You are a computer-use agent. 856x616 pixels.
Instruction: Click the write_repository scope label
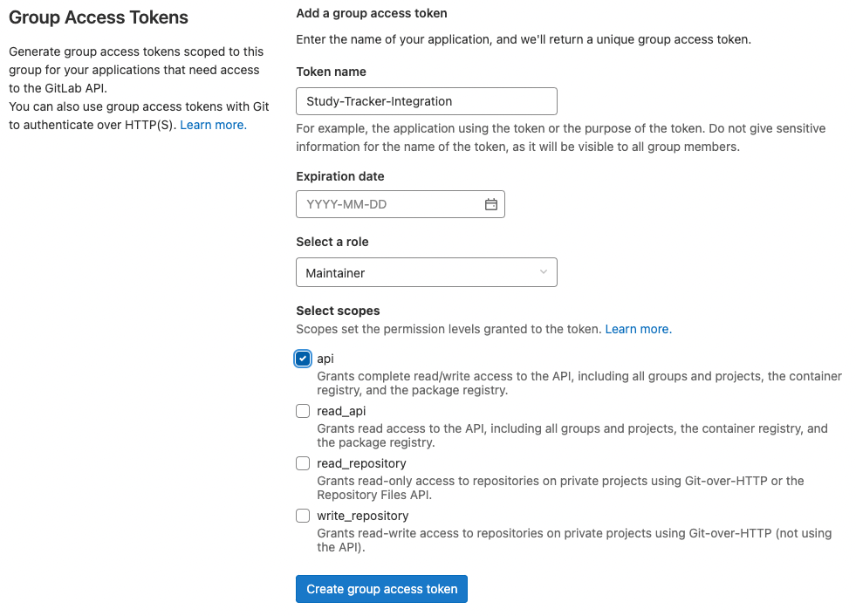362,516
